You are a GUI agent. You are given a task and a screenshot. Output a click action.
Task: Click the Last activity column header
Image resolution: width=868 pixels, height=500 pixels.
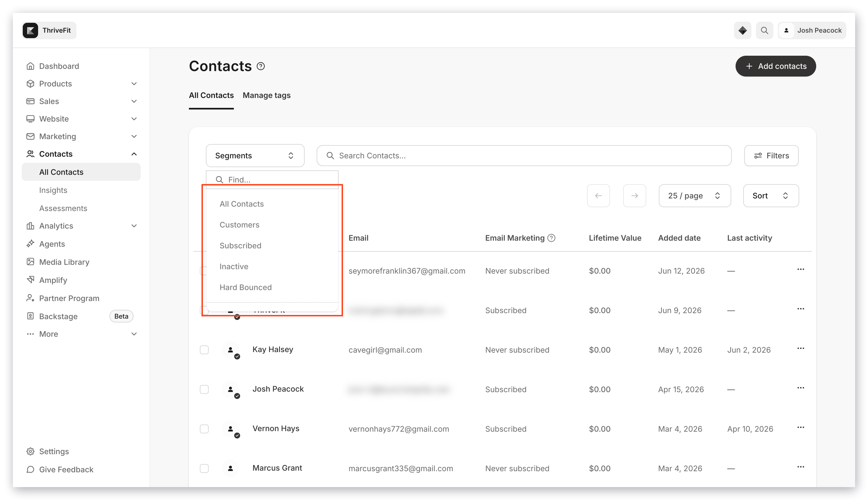(749, 238)
